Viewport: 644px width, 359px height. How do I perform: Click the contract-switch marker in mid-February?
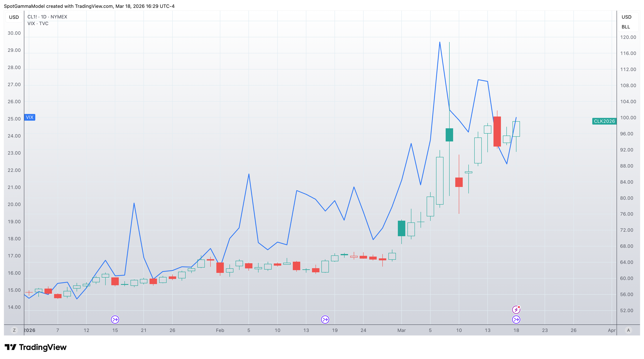[325, 320]
